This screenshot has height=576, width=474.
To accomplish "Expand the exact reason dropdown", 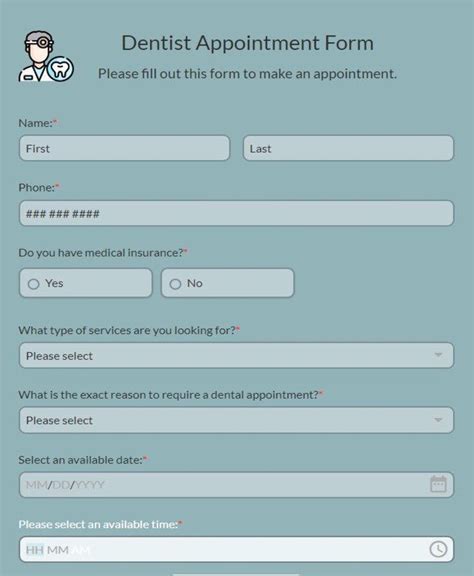I will (x=236, y=420).
